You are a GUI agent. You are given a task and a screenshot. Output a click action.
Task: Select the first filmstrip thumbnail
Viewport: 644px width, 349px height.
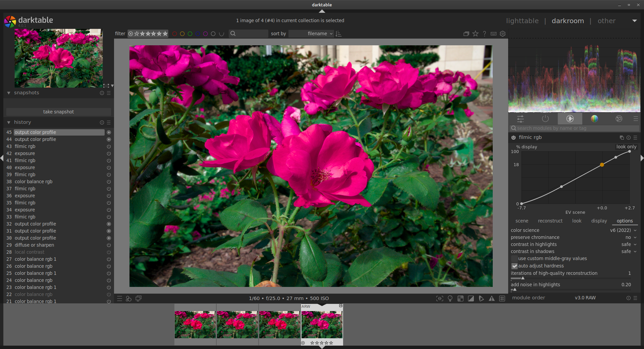pyautogui.click(x=195, y=325)
